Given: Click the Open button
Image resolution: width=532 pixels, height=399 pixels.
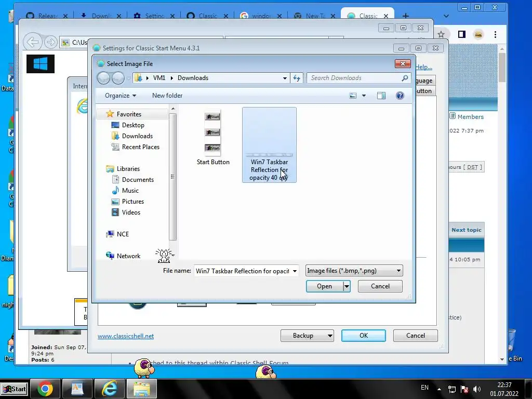Looking at the screenshot, I should 324,286.
